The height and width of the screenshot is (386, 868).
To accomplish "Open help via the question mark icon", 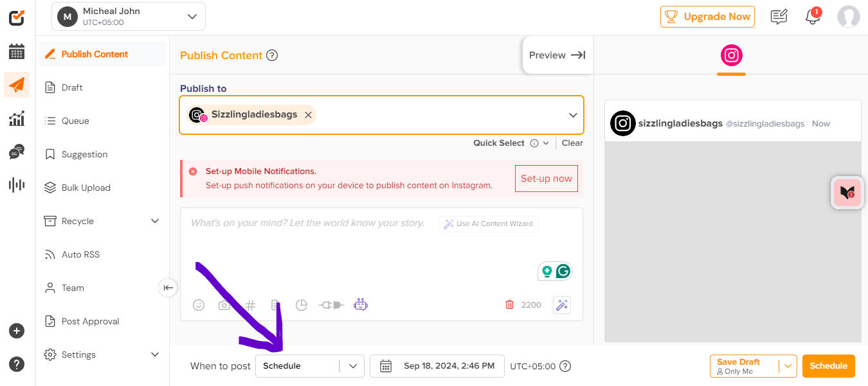I will coord(17,364).
